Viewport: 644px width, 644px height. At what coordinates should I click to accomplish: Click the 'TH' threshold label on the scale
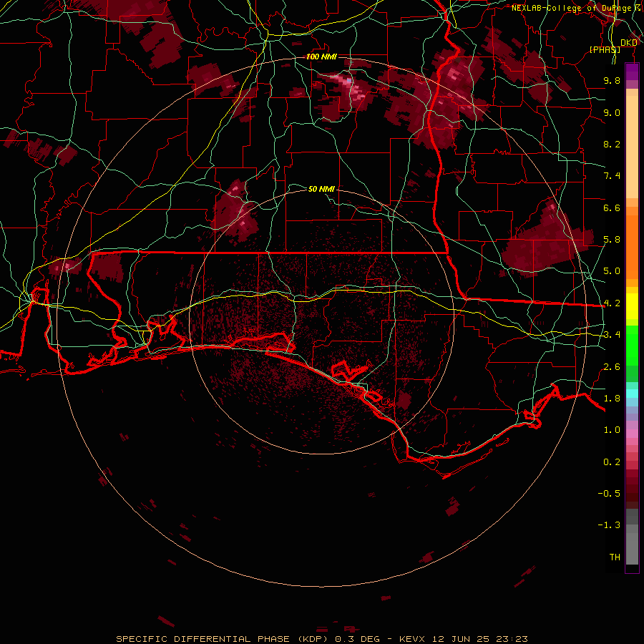coord(615,557)
